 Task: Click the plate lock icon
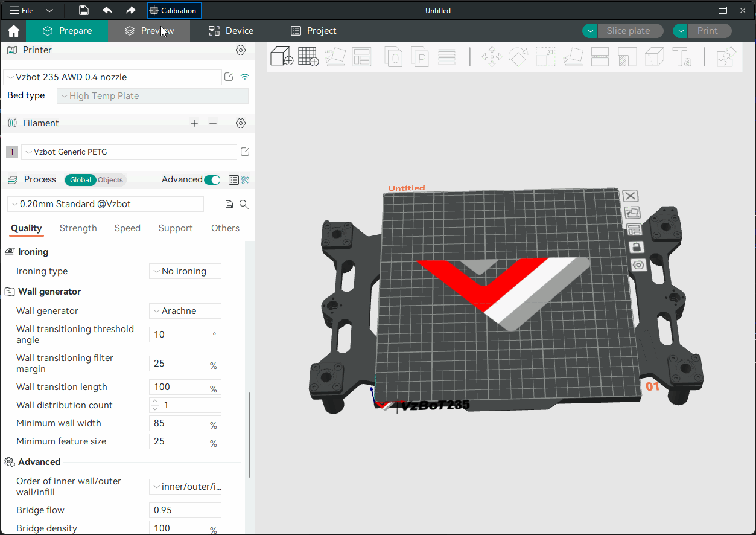[636, 247]
